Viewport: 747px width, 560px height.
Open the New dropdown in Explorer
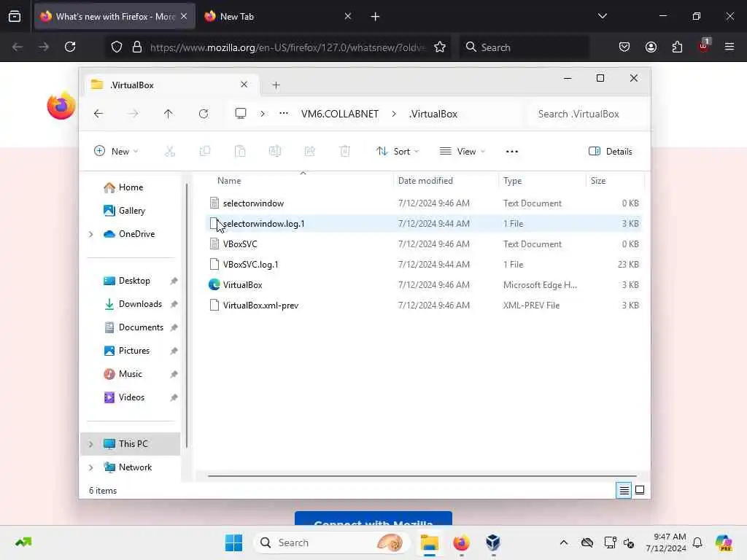116,152
